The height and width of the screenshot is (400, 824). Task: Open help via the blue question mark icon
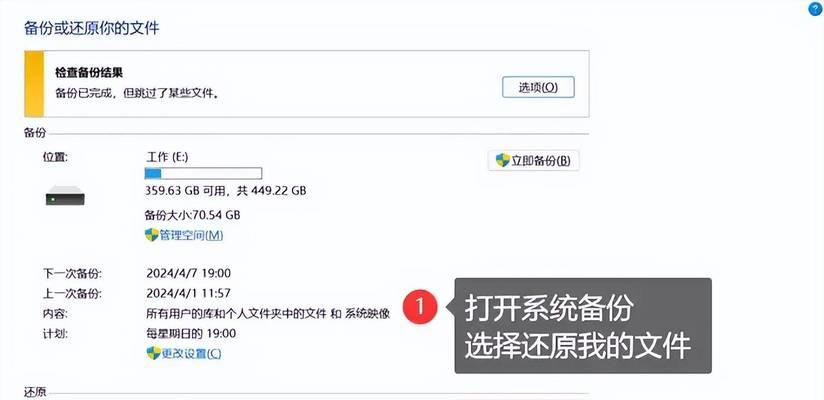tap(817, 10)
